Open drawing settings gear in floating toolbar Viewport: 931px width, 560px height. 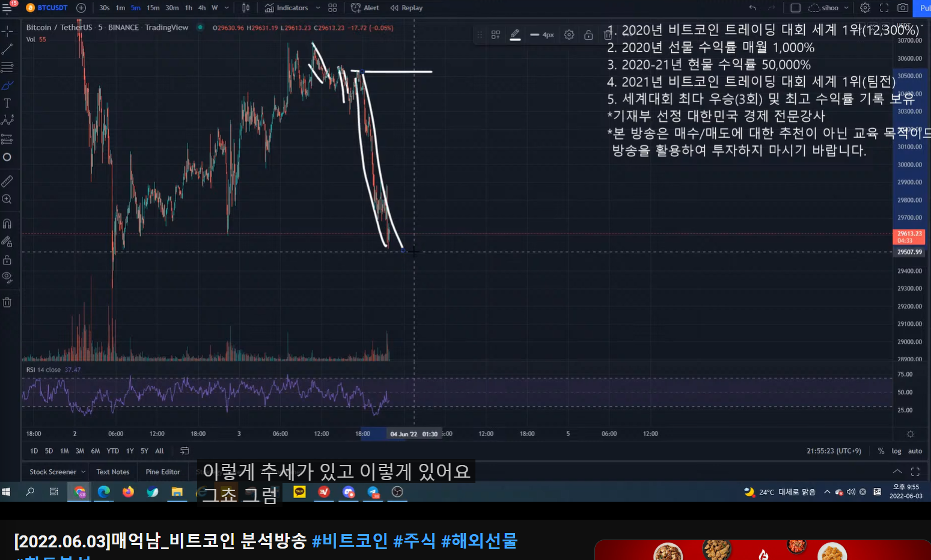[569, 35]
